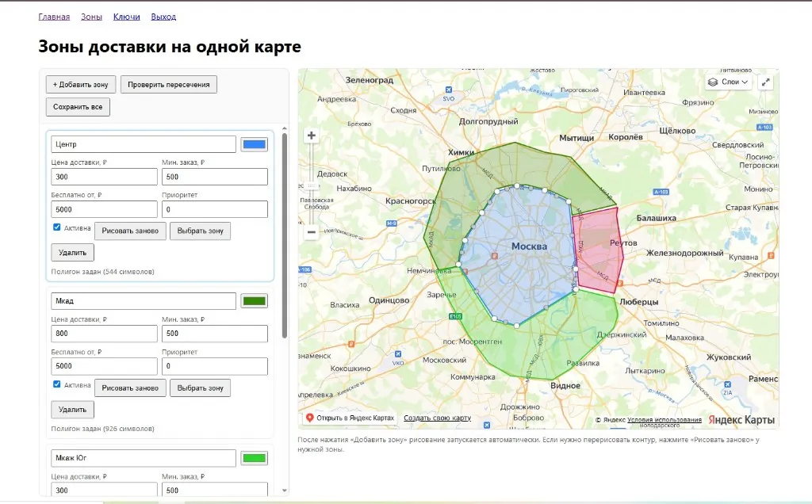Click the Центр zone name field
This screenshot has height=504, width=812.
coord(144,144)
